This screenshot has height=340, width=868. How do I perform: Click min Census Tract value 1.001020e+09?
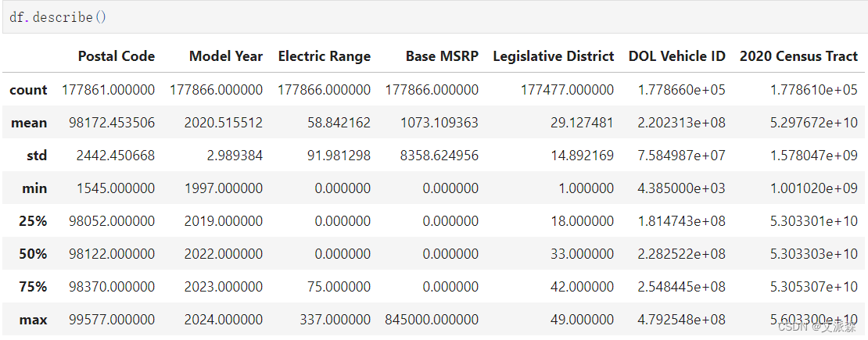click(814, 188)
